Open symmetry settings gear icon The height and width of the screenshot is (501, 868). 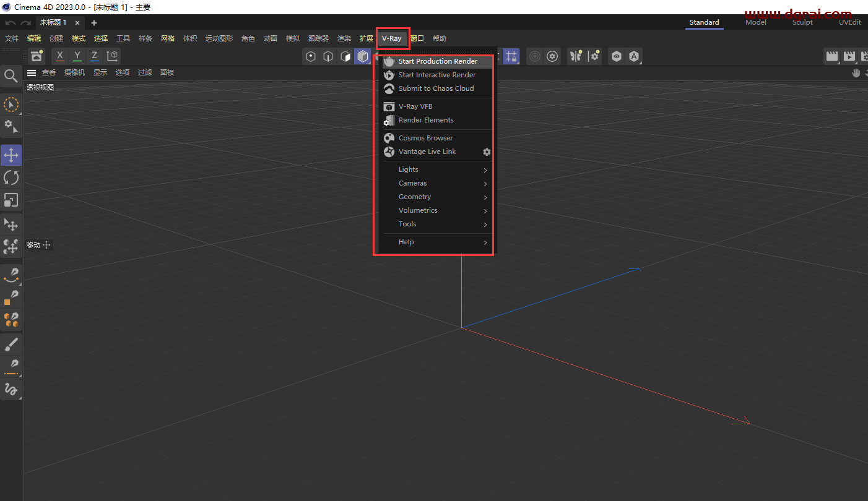tap(594, 56)
